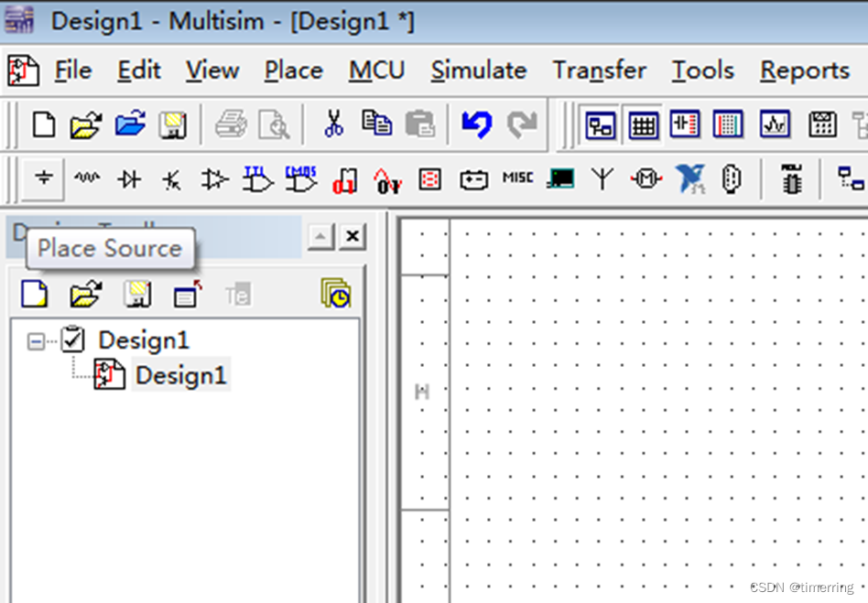Copy the selected components
The width and height of the screenshot is (868, 603).
tap(376, 123)
